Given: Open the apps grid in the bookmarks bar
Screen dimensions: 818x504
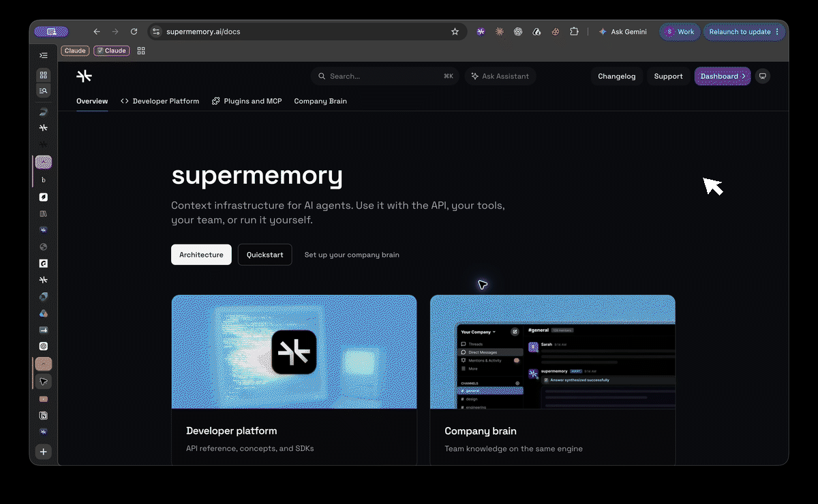Looking at the screenshot, I should click(x=141, y=50).
